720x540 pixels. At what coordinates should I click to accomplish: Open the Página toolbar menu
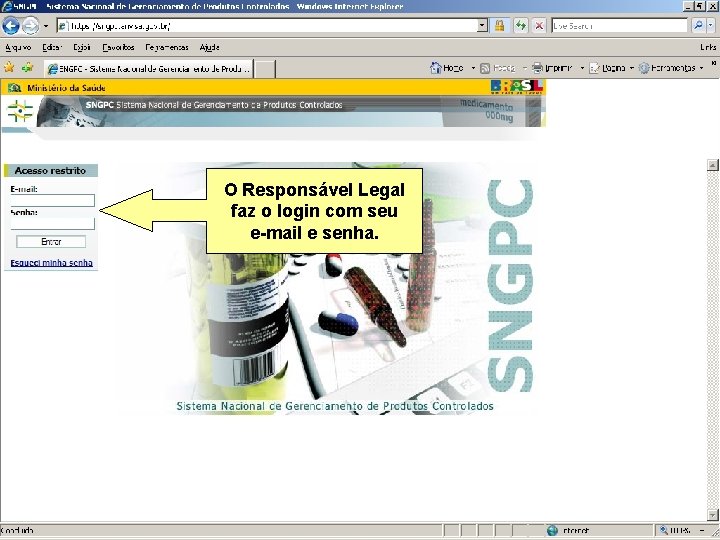(611, 68)
